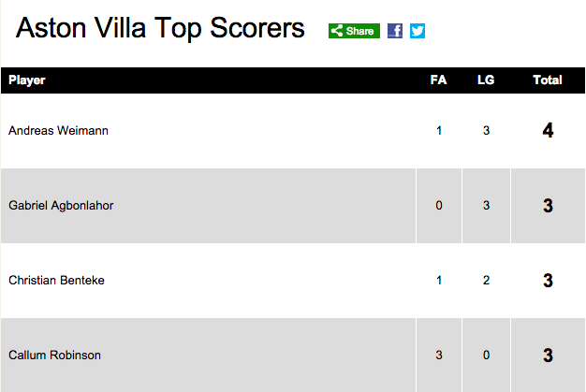Select player Andreas Weimann

(x=58, y=131)
